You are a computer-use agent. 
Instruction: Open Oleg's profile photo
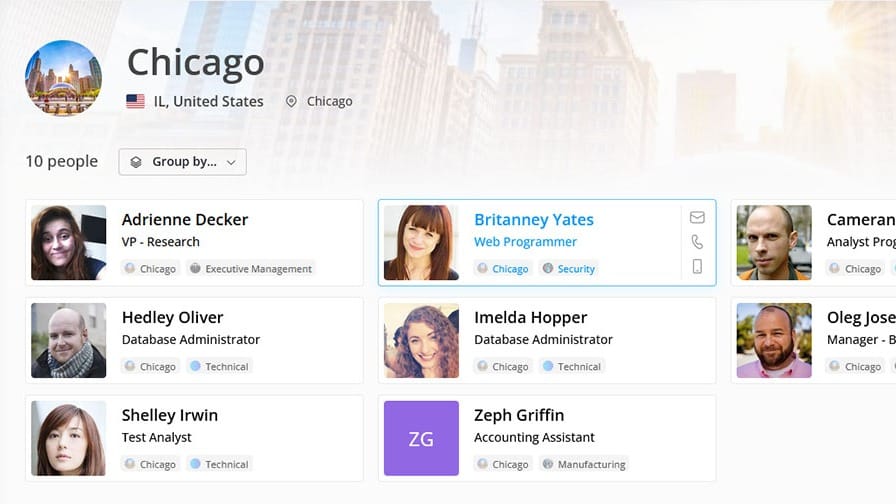point(774,340)
